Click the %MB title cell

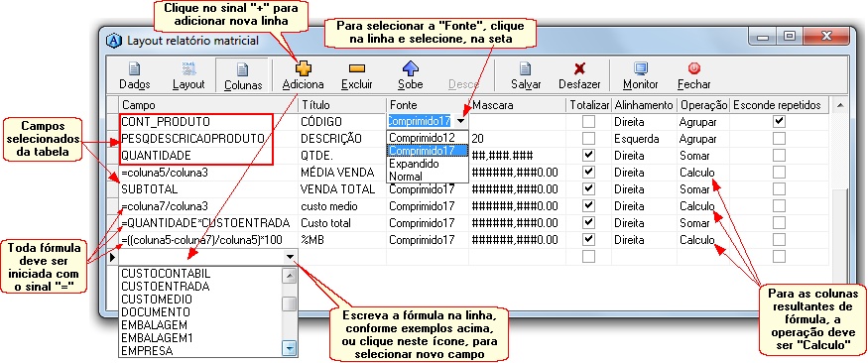click(x=341, y=240)
